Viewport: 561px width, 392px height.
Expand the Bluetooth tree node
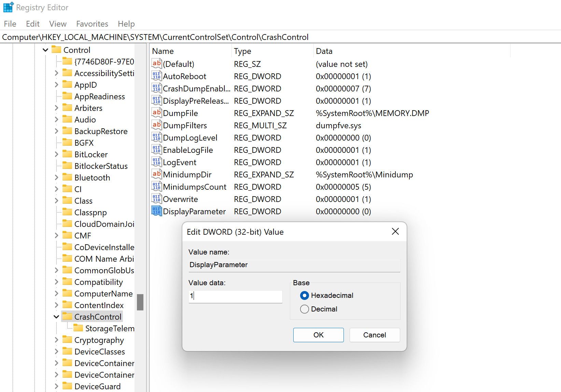click(x=56, y=177)
